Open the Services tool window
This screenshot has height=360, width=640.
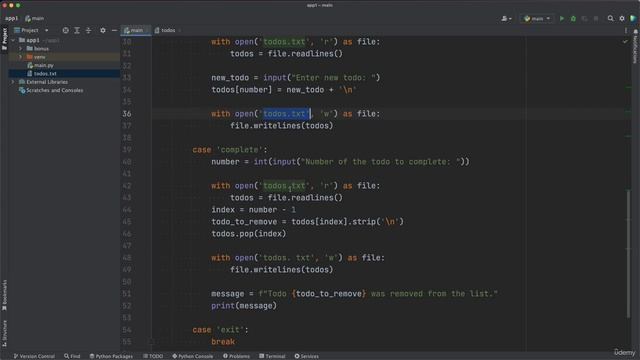click(x=307, y=356)
